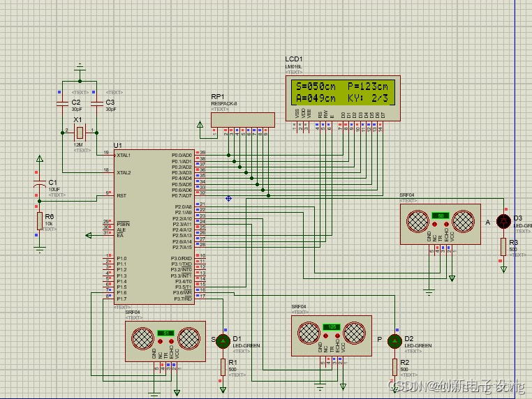Click the P1.7 pin label

(121, 299)
